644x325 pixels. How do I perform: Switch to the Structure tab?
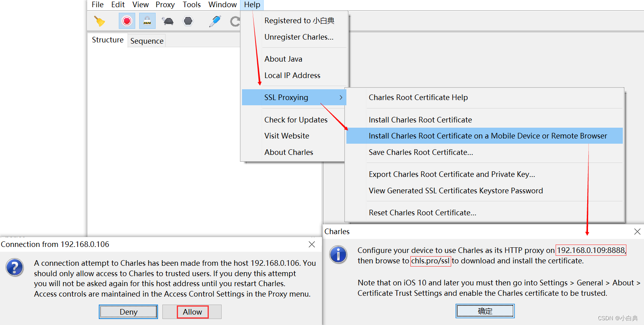pos(108,40)
